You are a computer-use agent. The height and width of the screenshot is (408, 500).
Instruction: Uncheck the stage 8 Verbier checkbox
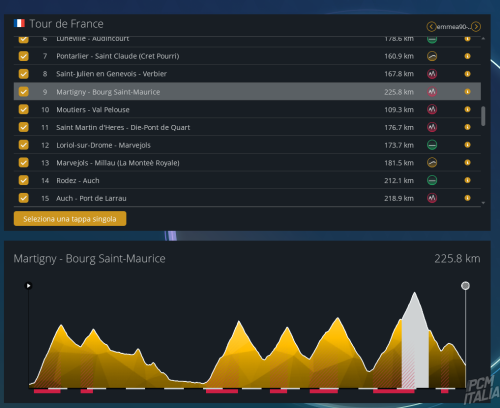tap(24, 74)
